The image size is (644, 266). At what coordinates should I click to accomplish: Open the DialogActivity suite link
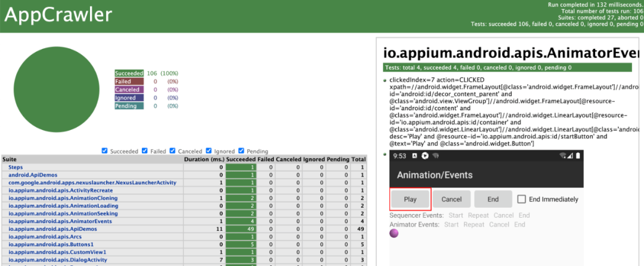pyautogui.click(x=58, y=260)
